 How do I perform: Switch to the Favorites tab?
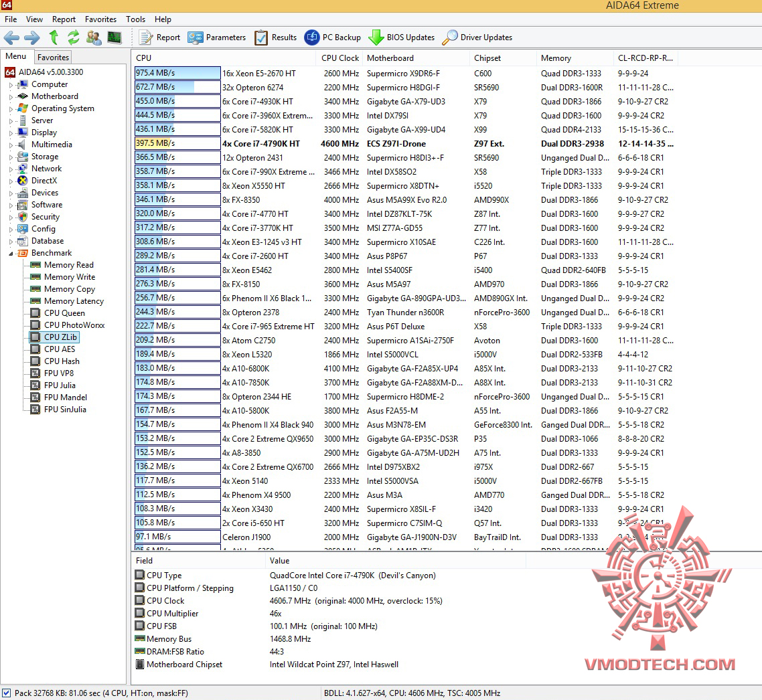[53, 58]
